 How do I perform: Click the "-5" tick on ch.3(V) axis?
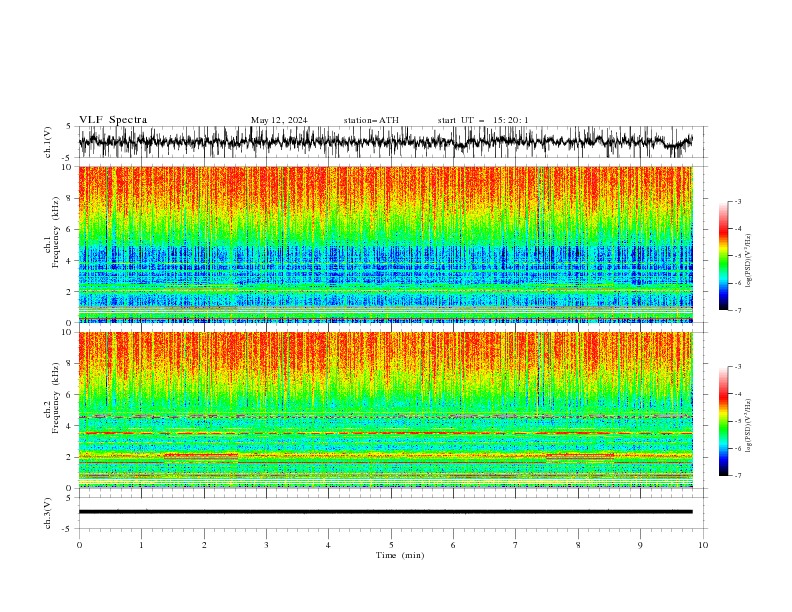point(68,529)
